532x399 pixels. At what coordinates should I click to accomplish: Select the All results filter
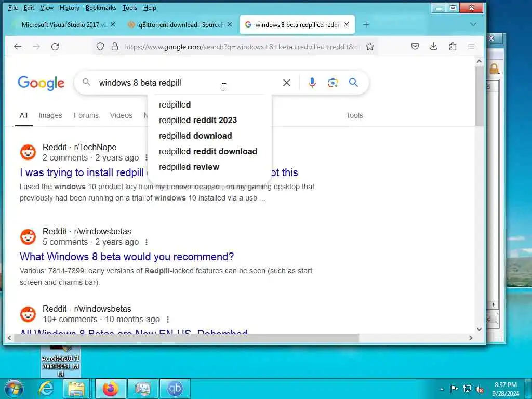click(x=23, y=115)
